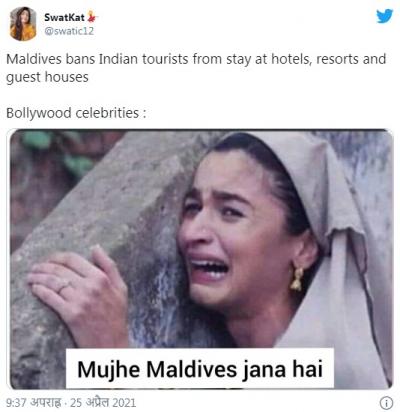Click the info icon beside the timestamp
Viewport: 400px width, 412px height.
[386, 403]
